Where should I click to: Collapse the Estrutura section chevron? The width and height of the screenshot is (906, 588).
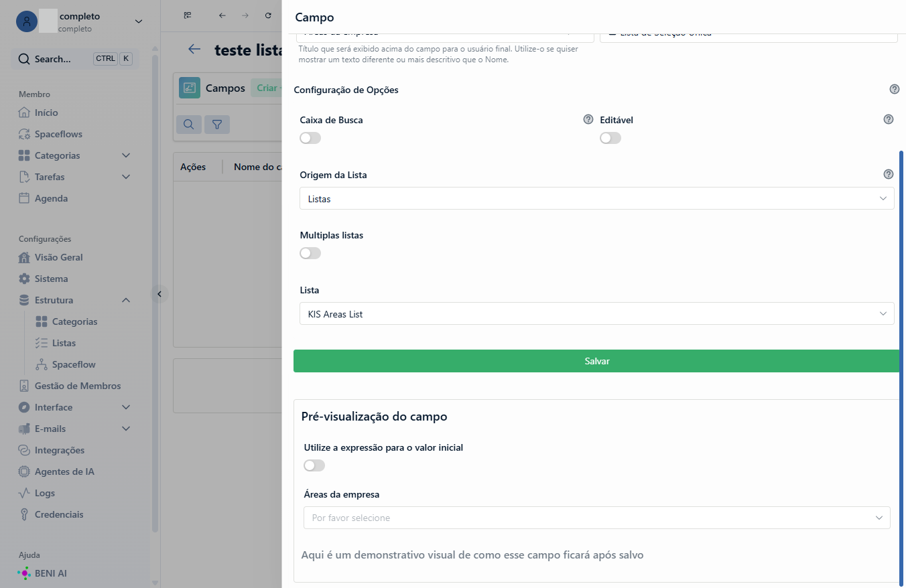(x=126, y=300)
